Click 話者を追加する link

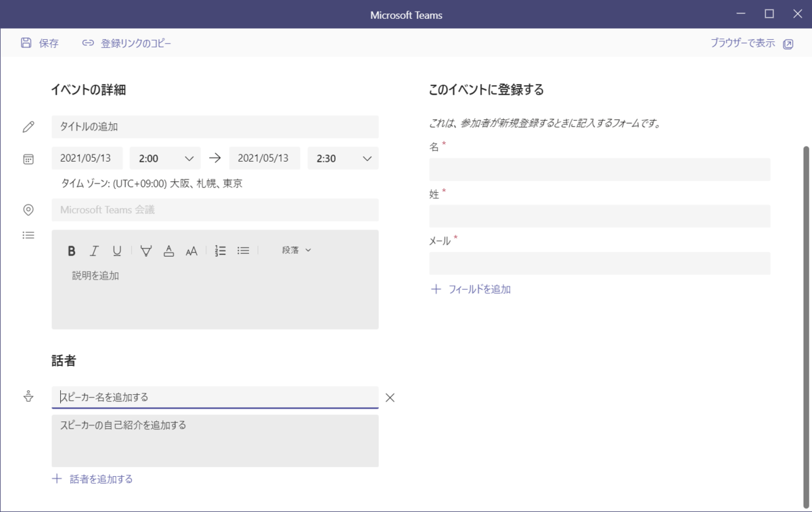pyautogui.click(x=101, y=479)
